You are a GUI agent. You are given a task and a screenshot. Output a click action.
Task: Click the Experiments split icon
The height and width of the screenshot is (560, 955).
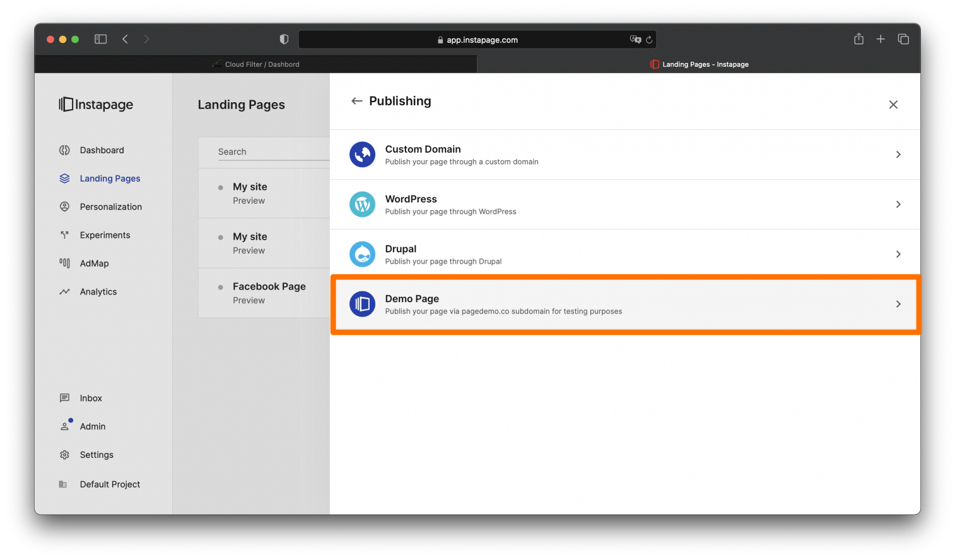64,235
